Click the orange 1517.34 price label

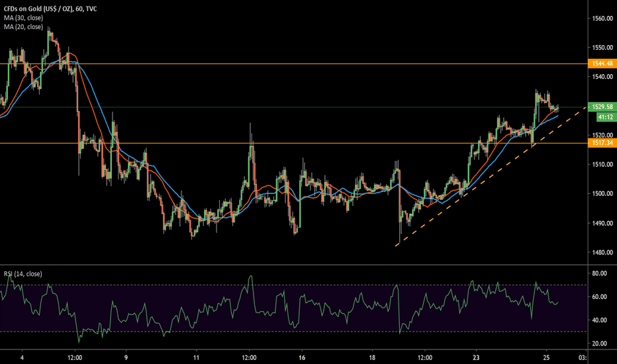pyautogui.click(x=602, y=143)
